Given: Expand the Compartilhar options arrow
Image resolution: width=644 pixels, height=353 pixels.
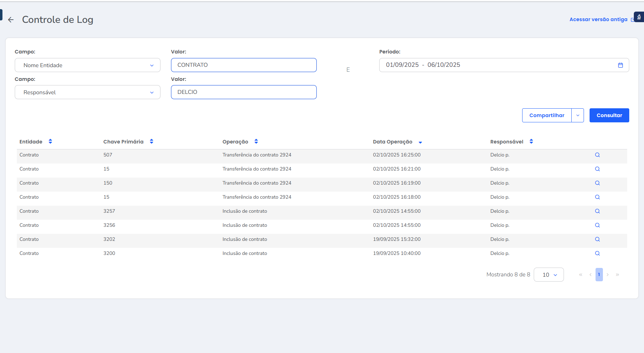Looking at the screenshot, I should (x=578, y=115).
